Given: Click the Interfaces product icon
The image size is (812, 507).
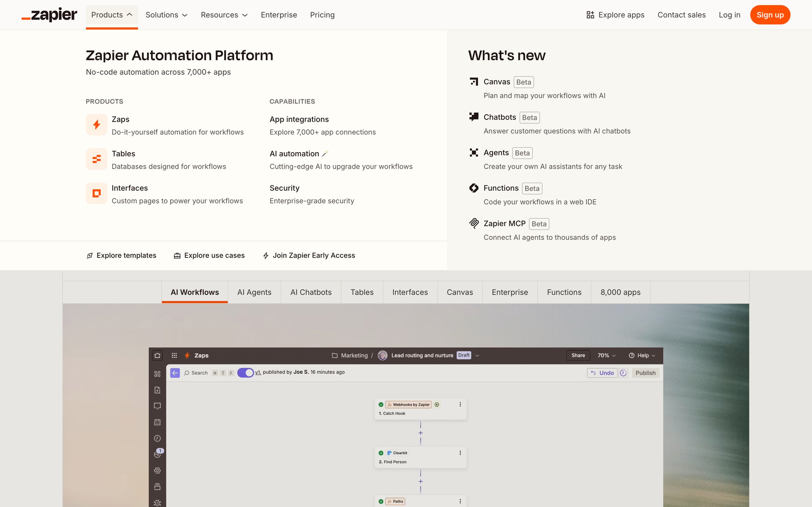Looking at the screenshot, I should [96, 193].
